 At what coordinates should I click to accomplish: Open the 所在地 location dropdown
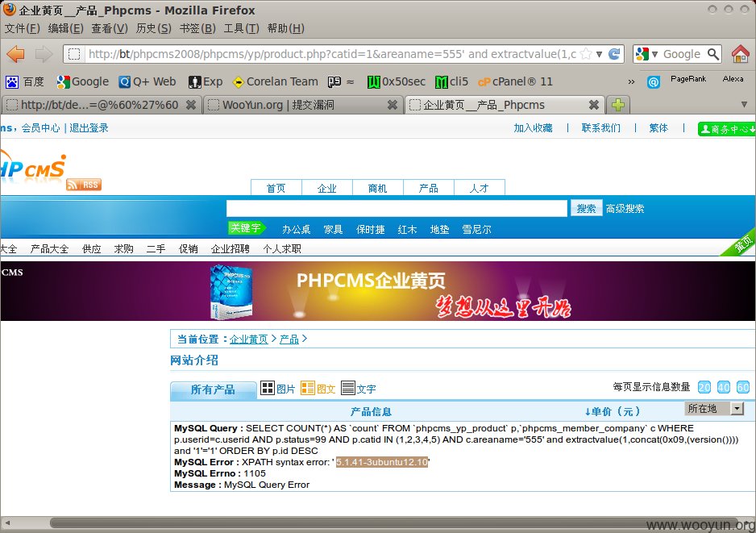point(714,409)
